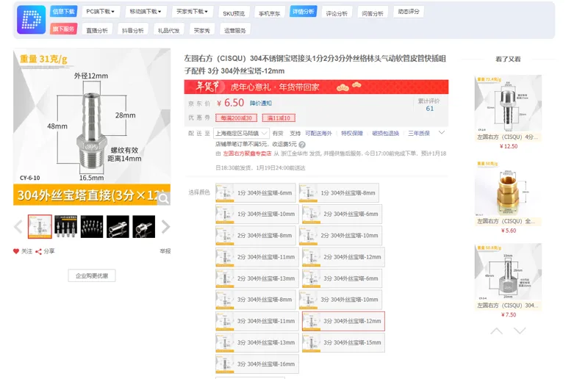Image resolution: width=588 pixels, height=379 pixels.
Task: Select option 3分 304外丝宝塔-16mm
Action: pos(257,364)
